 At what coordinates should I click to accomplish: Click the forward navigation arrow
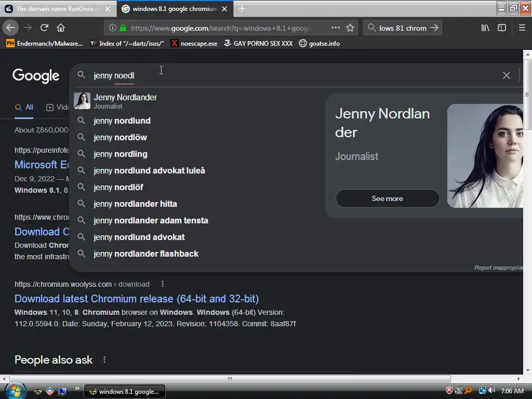pyautogui.click(x=28, y=28)
